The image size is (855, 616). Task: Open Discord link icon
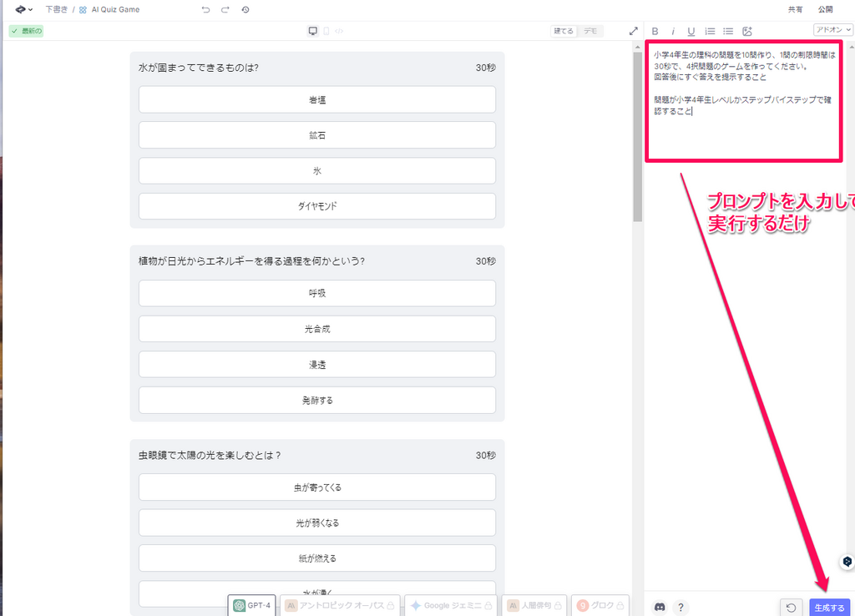tap(660, 607)
